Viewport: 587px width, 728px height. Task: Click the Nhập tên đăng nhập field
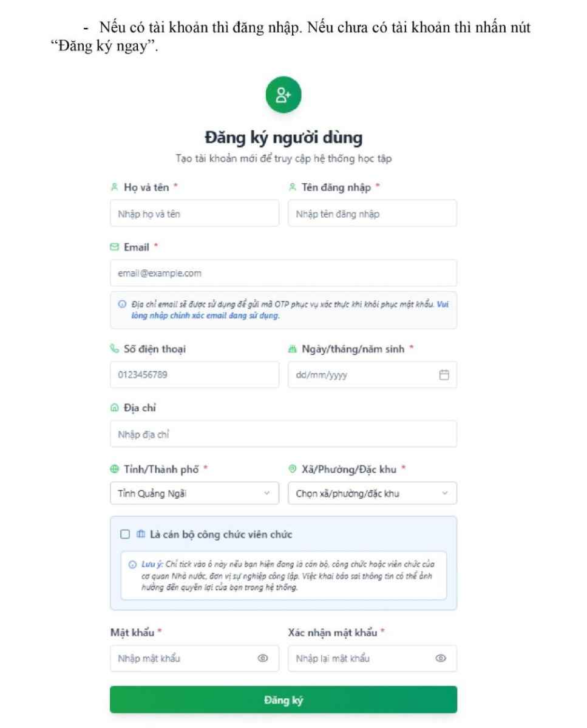click(372, 214)
